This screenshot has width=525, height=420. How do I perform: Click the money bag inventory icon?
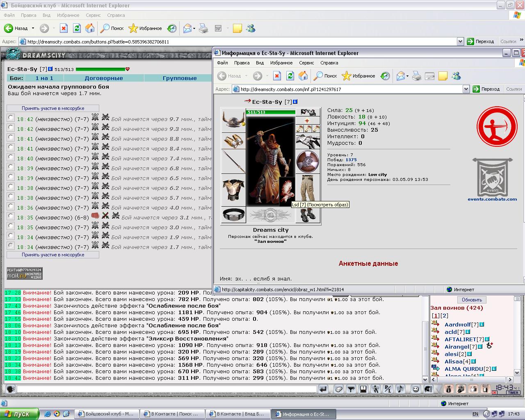point(449,388)
